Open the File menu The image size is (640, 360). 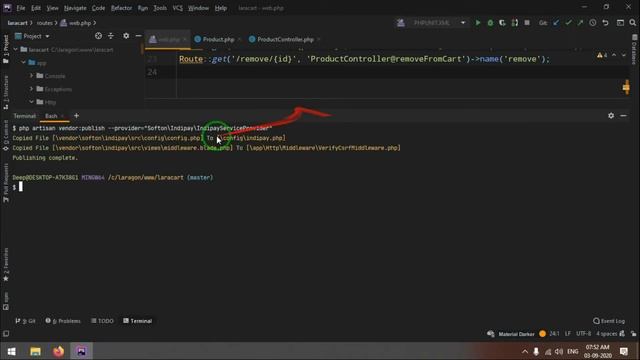coord(21,8)
